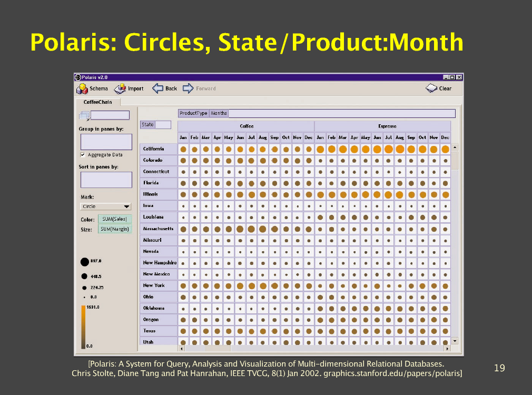Select the Missouri row label

159,240
